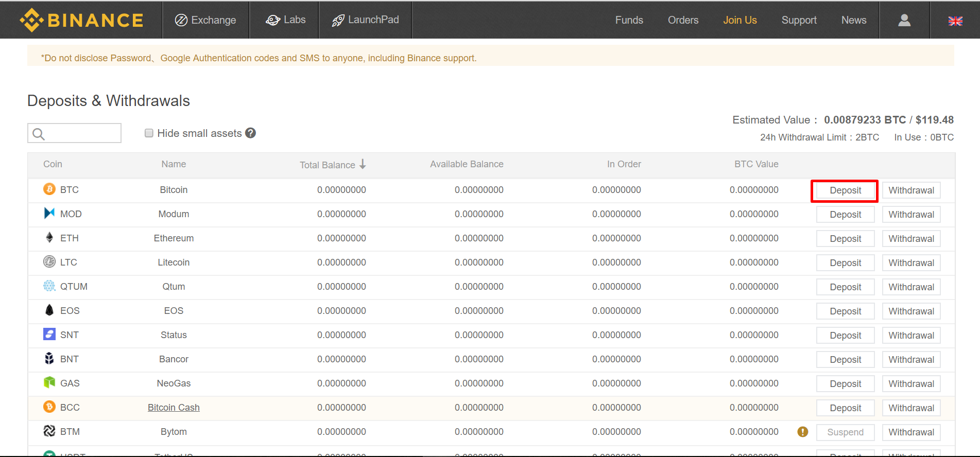Click the Ethereum coin icon
The height and width of the screenshot is (457, 980).
[x=49, y=238]
